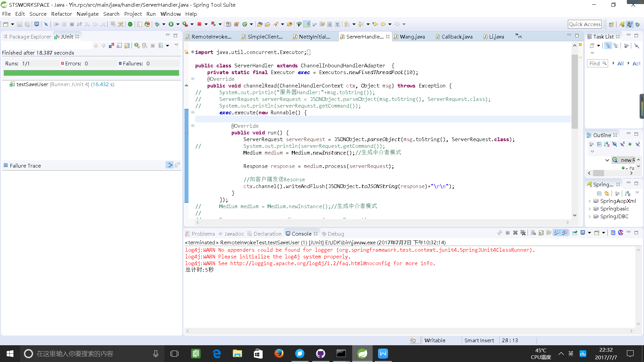Open the JUnit view menu triangle
The image size is (644, 362).
click(176, 45)
